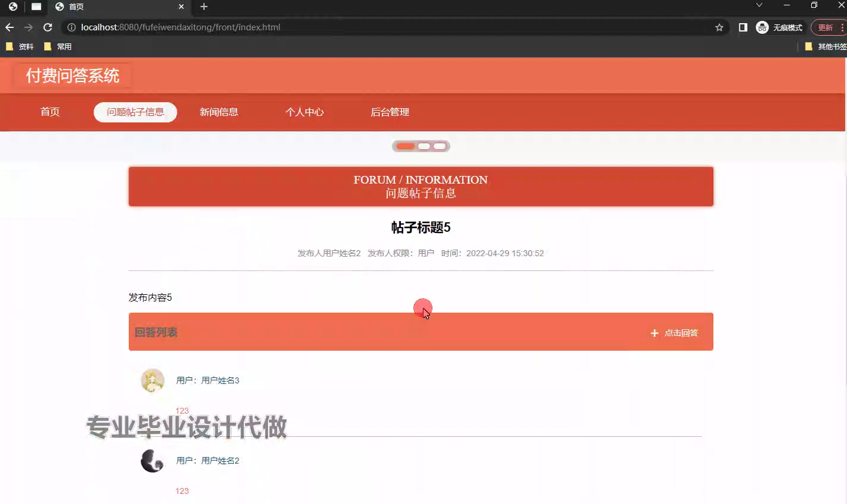
Task: Open the 常用 bookmark folder
Action: pos(58,46)
